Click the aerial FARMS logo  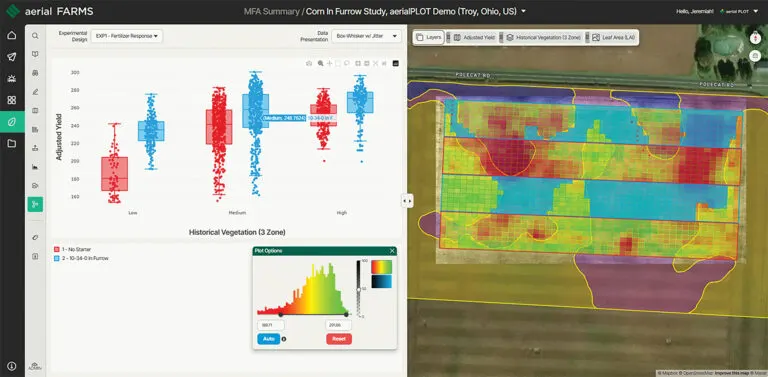click(x=49, y=11)
